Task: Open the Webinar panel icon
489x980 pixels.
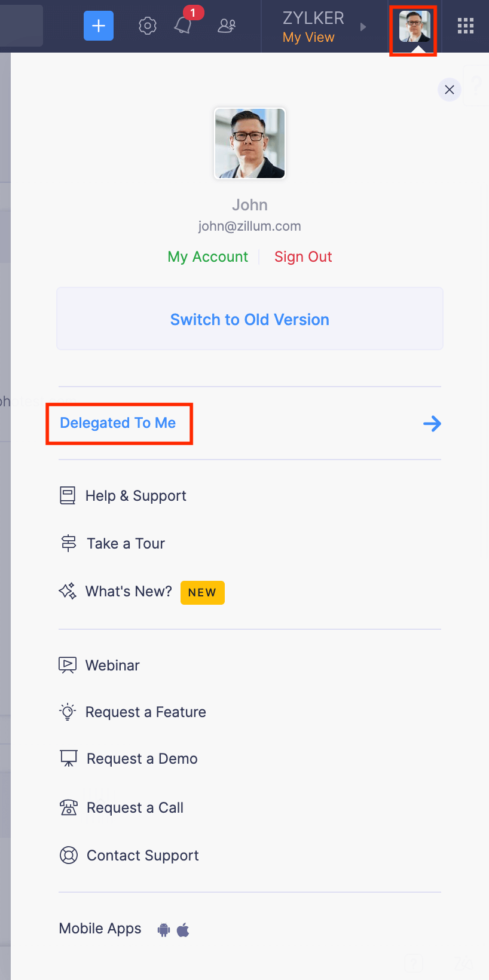Action: click(68, 664)
